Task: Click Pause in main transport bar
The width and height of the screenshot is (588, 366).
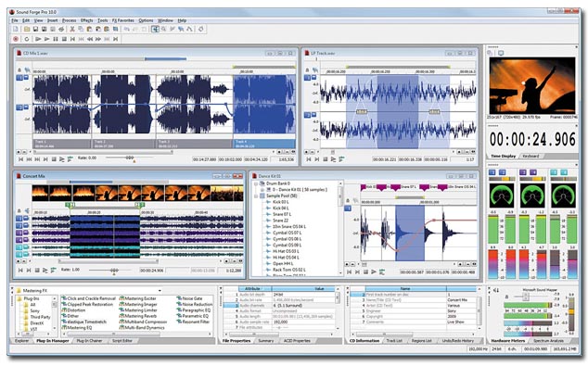Action: tap(56, 39)
